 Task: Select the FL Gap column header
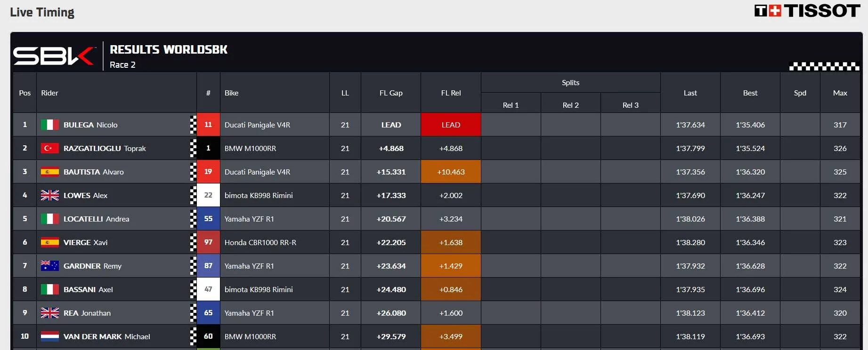(391, 93)
